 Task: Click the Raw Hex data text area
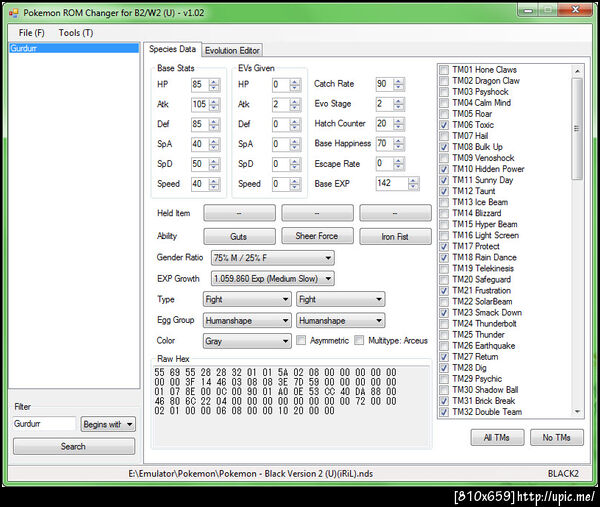coord(292,406)
